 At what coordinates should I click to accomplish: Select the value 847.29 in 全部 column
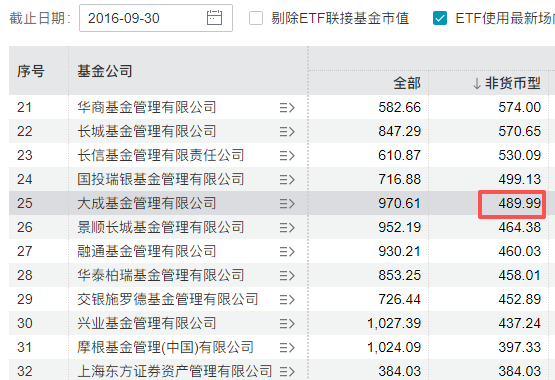coord(400,131)
